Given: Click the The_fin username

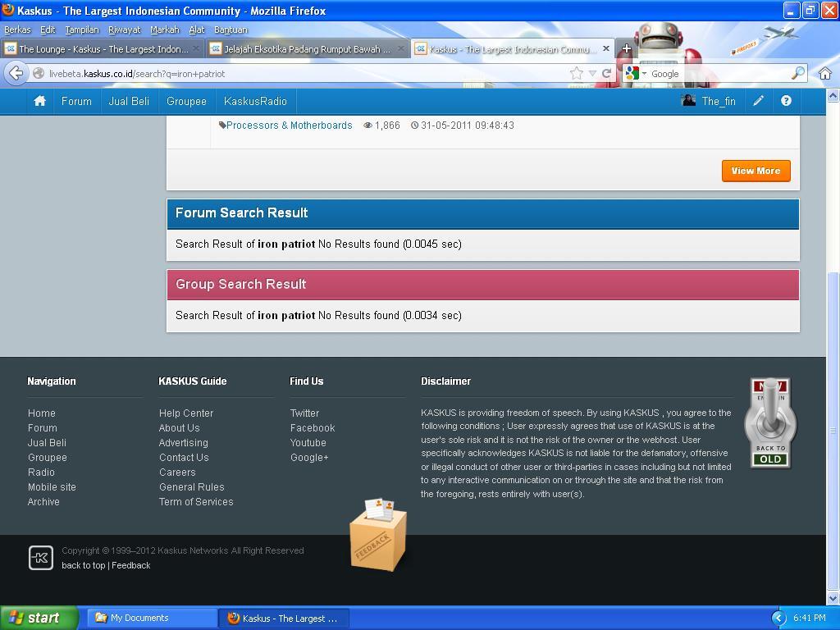Looking at the screenshot, I should tap(719, 101).
